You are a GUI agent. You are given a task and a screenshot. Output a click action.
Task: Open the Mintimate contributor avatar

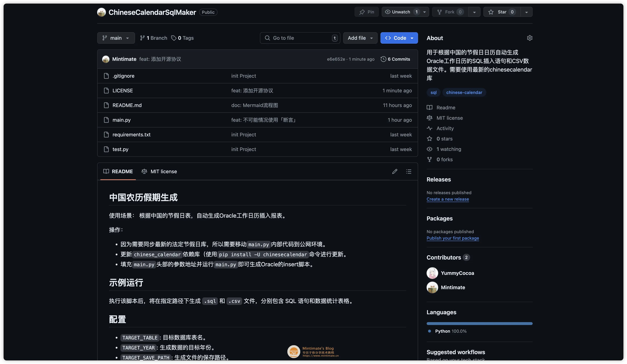[x=432, y=287]
